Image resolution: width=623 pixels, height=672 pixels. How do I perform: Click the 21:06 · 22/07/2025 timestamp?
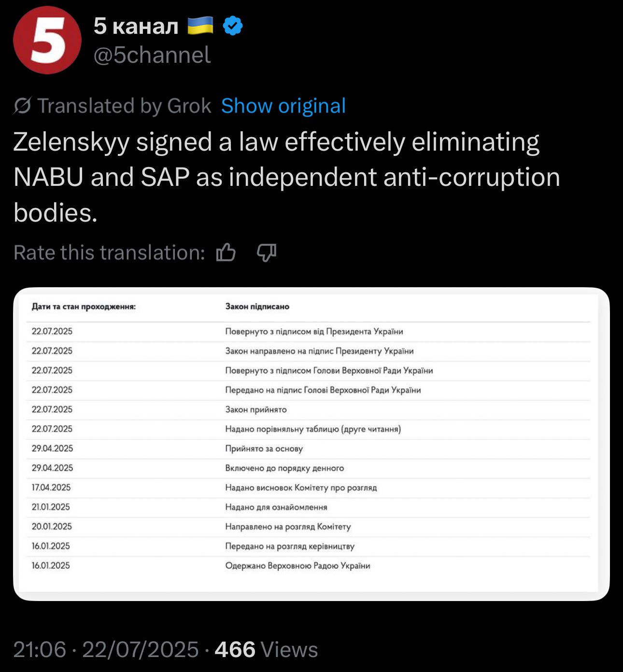click(106, 649)
